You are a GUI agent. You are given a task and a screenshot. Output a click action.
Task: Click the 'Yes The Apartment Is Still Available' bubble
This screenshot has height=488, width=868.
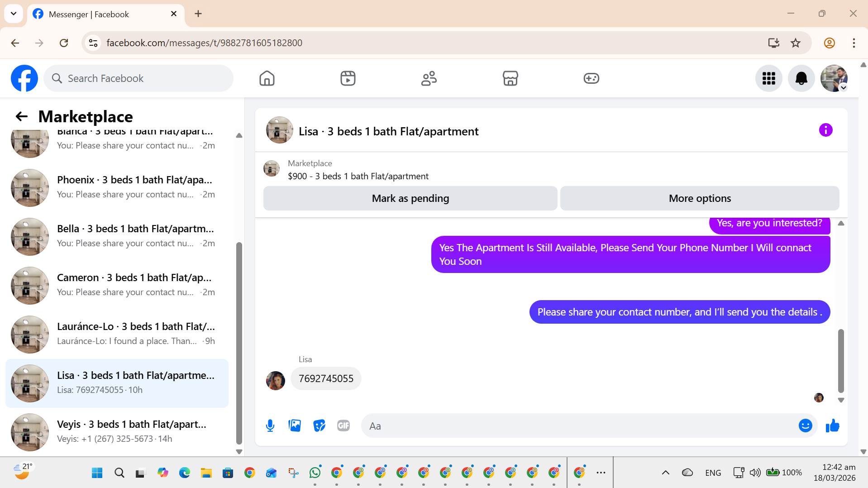630,254
